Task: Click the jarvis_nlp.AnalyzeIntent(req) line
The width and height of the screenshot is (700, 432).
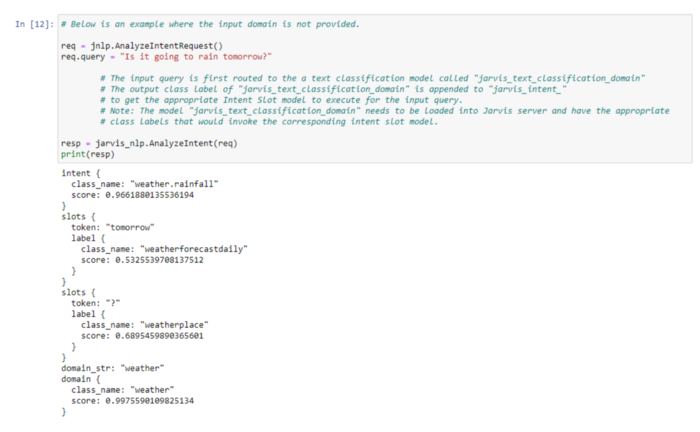Action: [x=149, y=143]
